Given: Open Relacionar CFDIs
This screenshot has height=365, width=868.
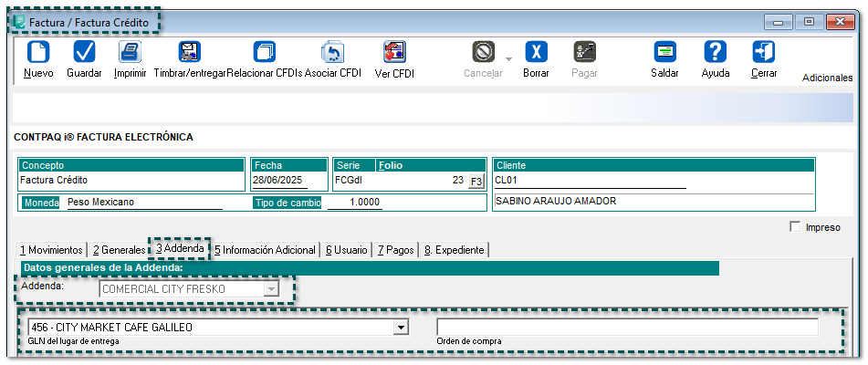Looking at the screenshot, I should 264,52.
